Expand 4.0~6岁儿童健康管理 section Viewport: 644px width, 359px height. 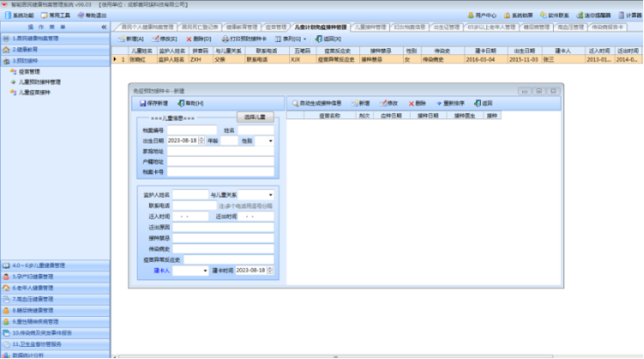[55, 265]
